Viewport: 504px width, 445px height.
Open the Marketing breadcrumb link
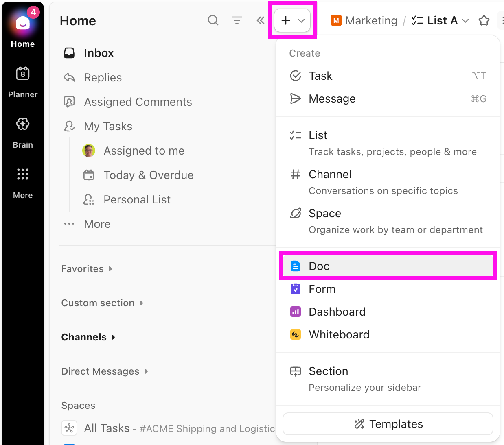point(371,20)
